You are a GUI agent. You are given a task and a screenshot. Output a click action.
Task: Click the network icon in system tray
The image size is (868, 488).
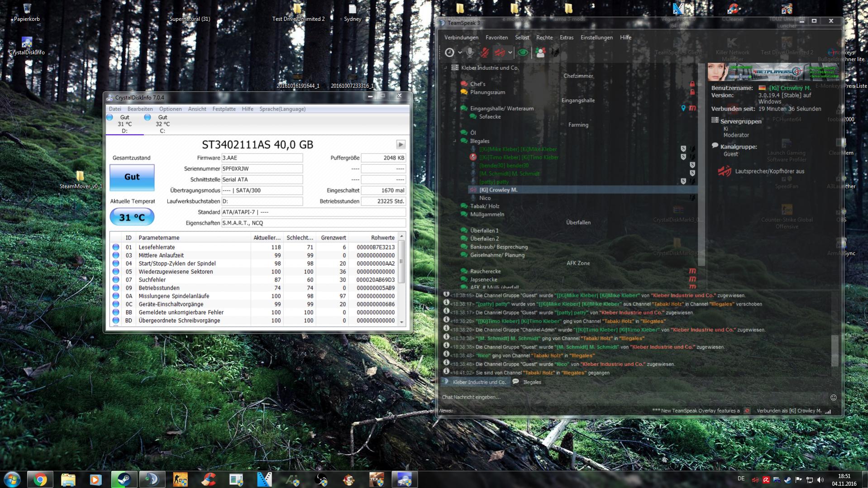[x=810, y=480]
